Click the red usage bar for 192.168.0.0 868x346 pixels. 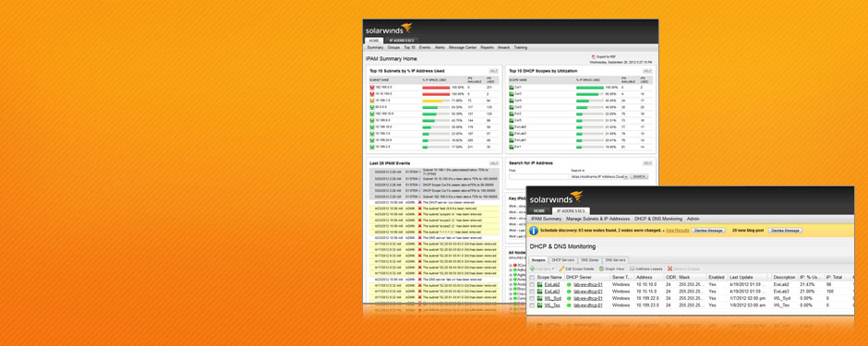[x=436, y=88]
